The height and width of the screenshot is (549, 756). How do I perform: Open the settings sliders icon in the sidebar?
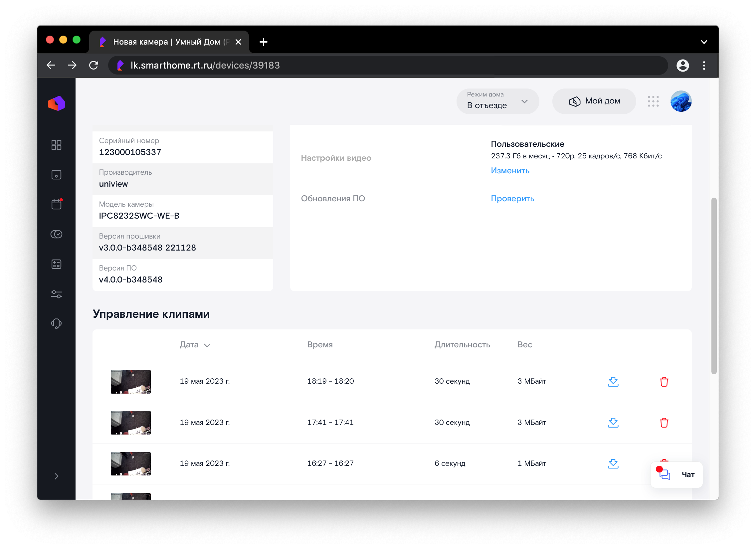[56, 294]
